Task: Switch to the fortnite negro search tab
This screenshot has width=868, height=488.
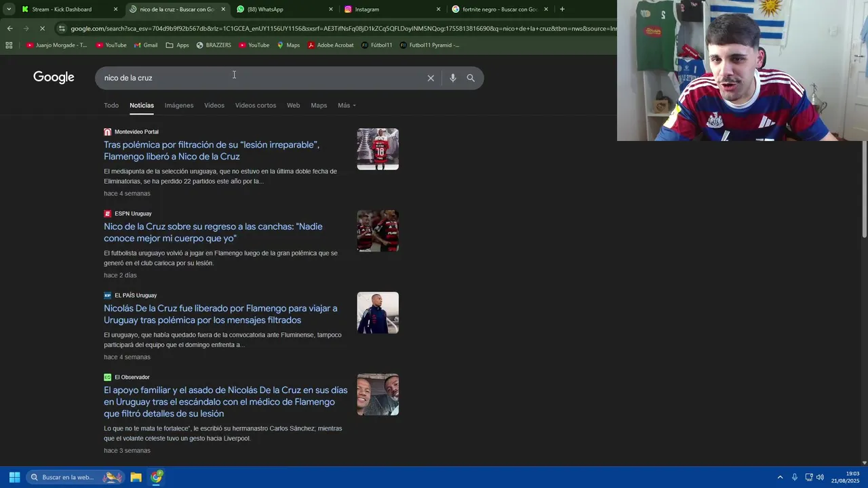Action: click(x=500, y=9)
